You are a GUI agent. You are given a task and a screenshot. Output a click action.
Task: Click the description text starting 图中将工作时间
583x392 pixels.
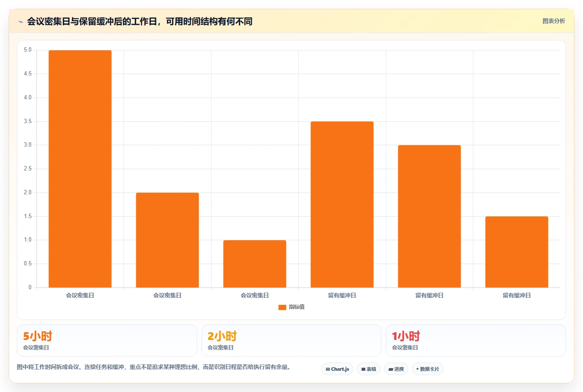coord(153,367)
